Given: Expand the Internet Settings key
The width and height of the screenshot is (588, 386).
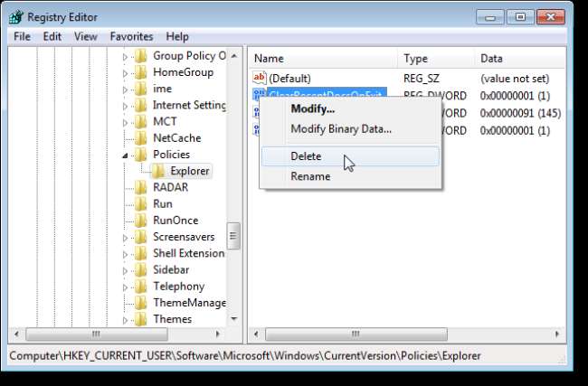Looking at the screenshot, I should pos(125,107).
